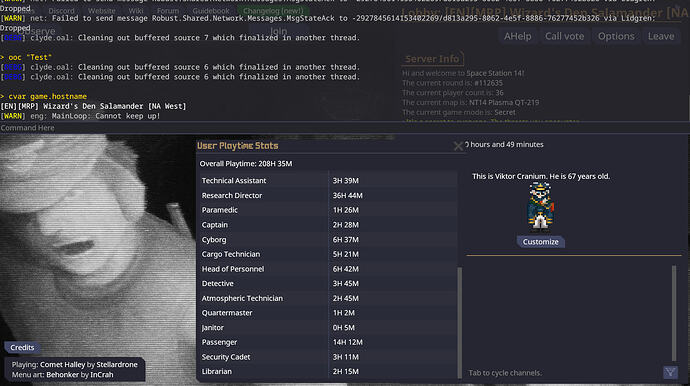Viewport: 690px width, 386px height.
Task: Click the current map NT14 Plasma text
Action: click(x=470, y=103)
